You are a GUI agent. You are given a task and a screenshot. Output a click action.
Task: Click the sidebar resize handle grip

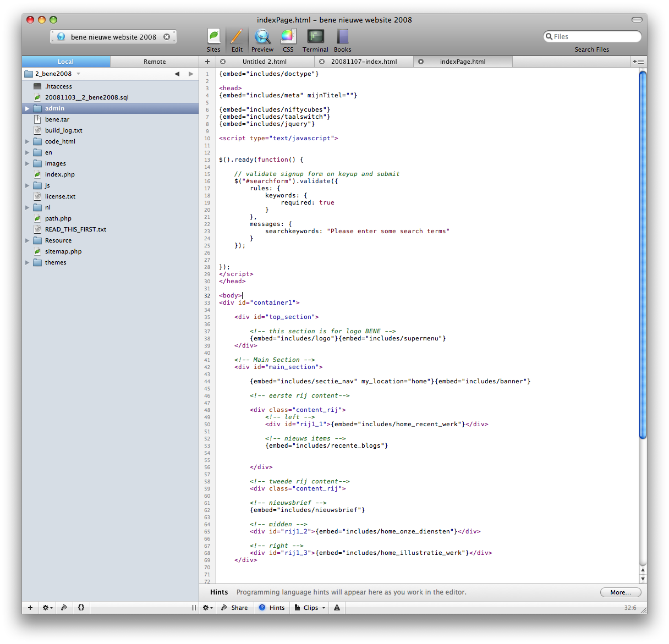tap(194, 608)
